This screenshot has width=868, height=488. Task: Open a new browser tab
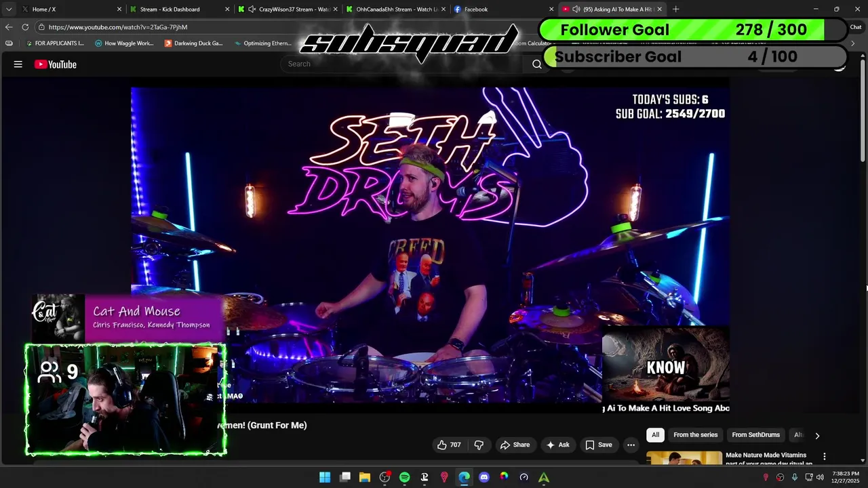click(676, 9)
